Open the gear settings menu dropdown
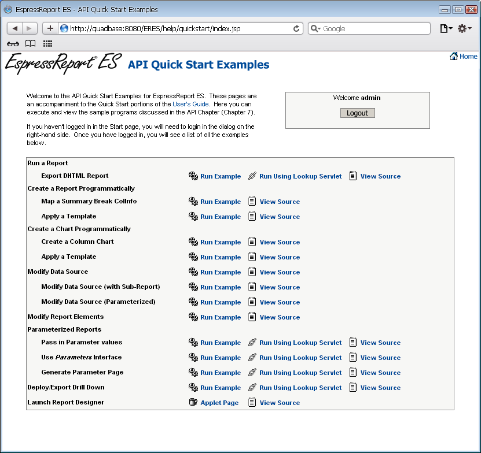Viewport: 481px width, 453px height. point(465,29)
